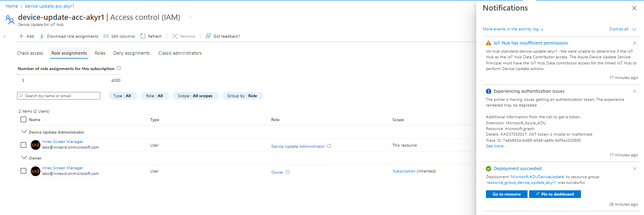The height and width of the screenshot is (215, 644).
Task: Open the Deny assignments tab
Action: click(131, 53)
